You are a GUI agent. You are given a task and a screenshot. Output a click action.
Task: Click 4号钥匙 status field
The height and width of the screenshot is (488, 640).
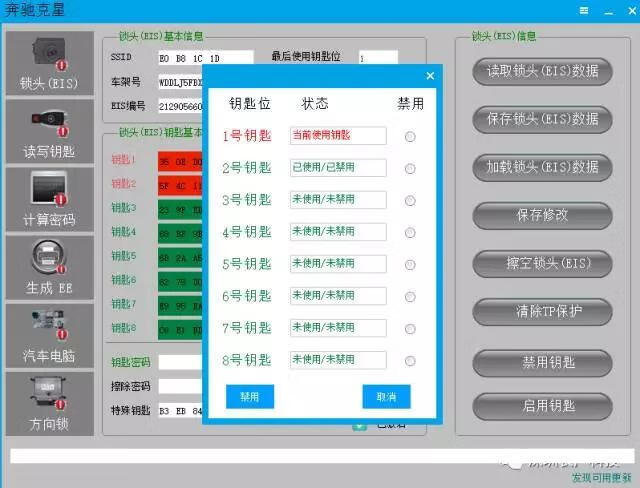coord(338,232)
